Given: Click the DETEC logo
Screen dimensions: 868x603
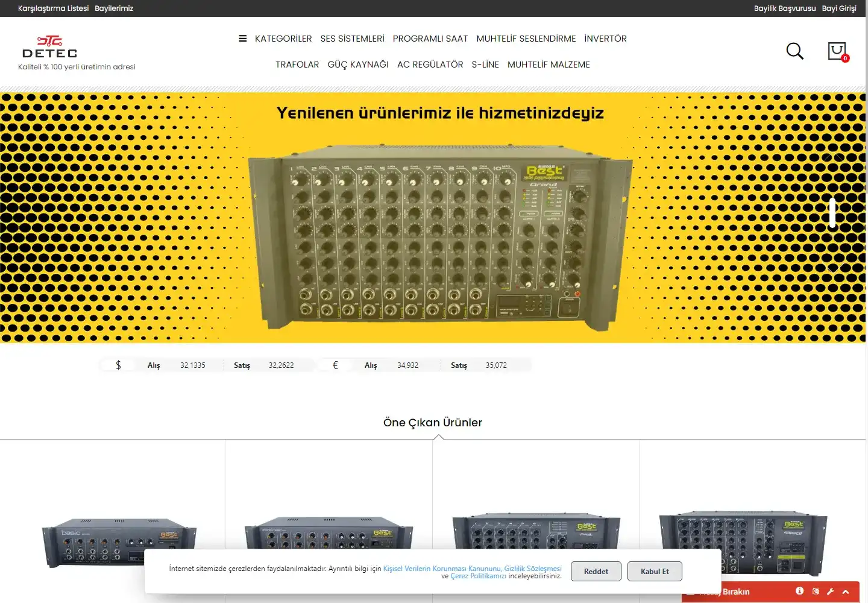Looking at the screenshot, I should click(49, 47).
